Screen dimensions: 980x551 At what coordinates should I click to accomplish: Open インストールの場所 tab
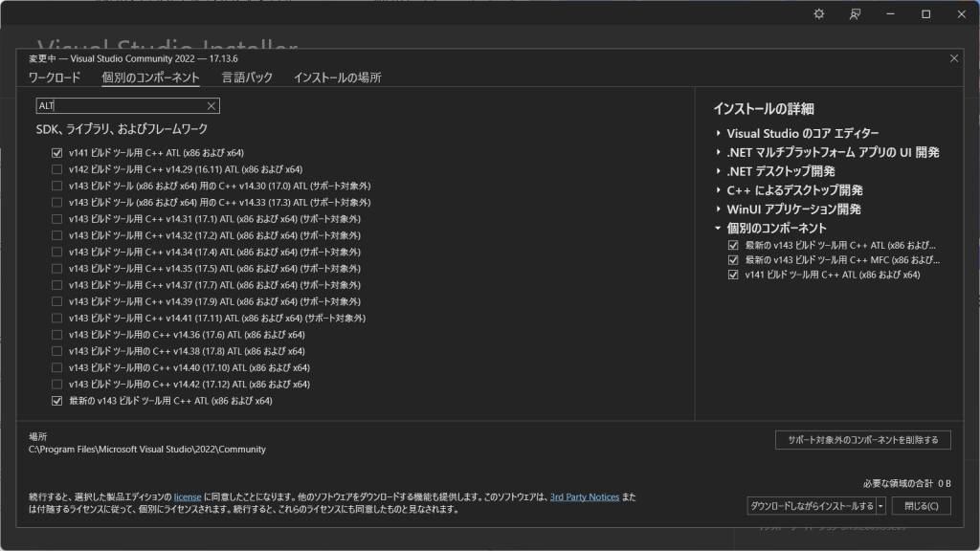click(338, 77)
